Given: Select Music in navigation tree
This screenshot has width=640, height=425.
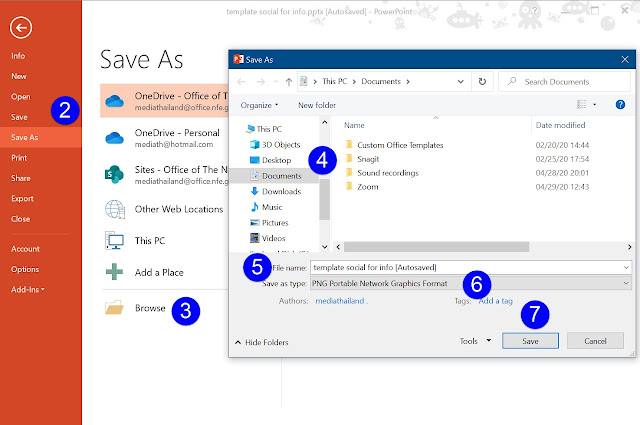Looking at the screenshot, I should 266,207.
